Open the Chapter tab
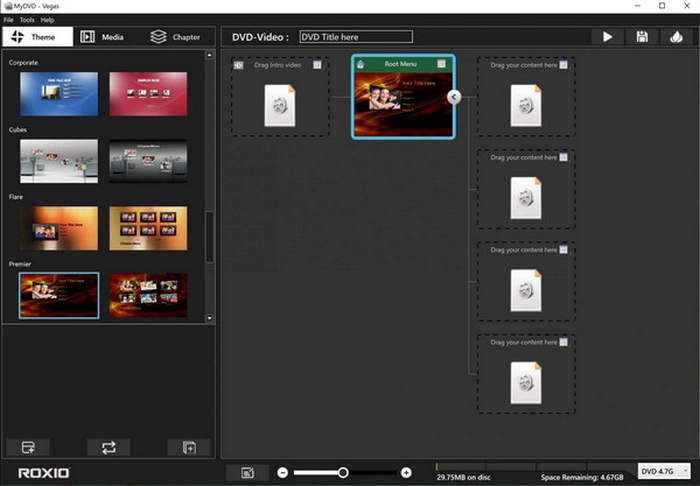This screenshot has height=486, width=700. tap(175, 37)
